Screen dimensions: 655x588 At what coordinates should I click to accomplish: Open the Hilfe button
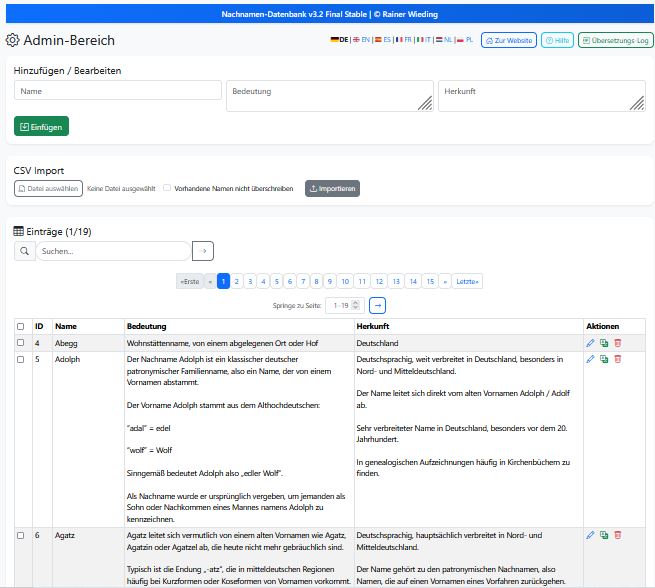tap(557, 40)
